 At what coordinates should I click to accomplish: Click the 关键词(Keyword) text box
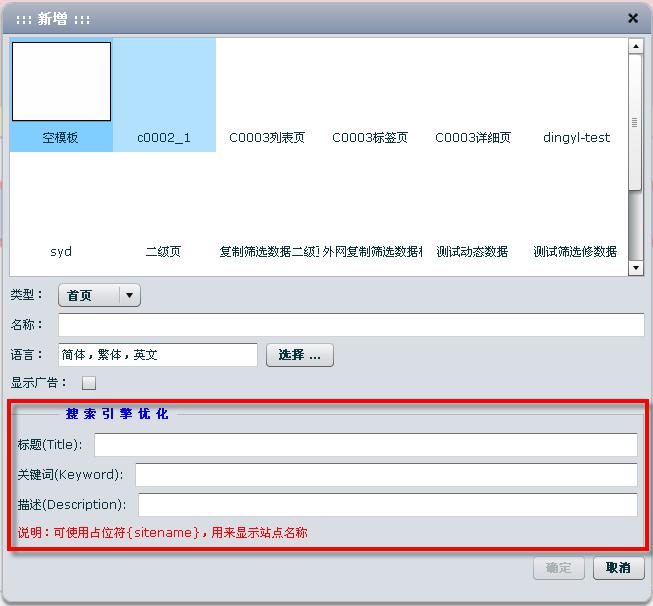tap(386, 475)
